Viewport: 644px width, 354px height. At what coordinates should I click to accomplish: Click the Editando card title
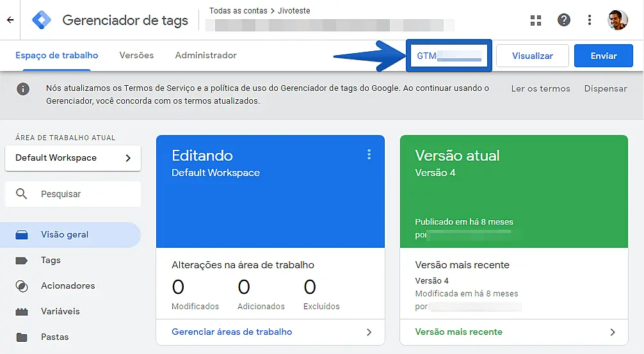pos(202,156)
